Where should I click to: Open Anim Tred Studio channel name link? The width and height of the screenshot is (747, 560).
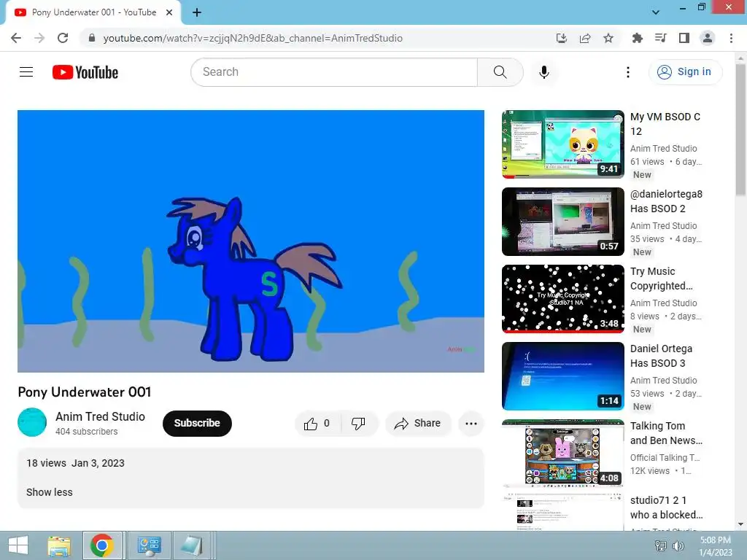[x=100, y=416]
